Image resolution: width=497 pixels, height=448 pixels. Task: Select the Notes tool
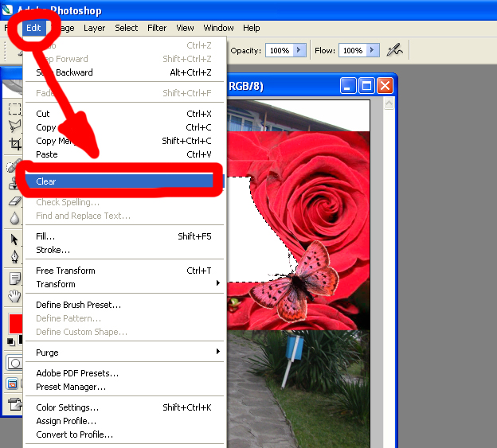14,279
